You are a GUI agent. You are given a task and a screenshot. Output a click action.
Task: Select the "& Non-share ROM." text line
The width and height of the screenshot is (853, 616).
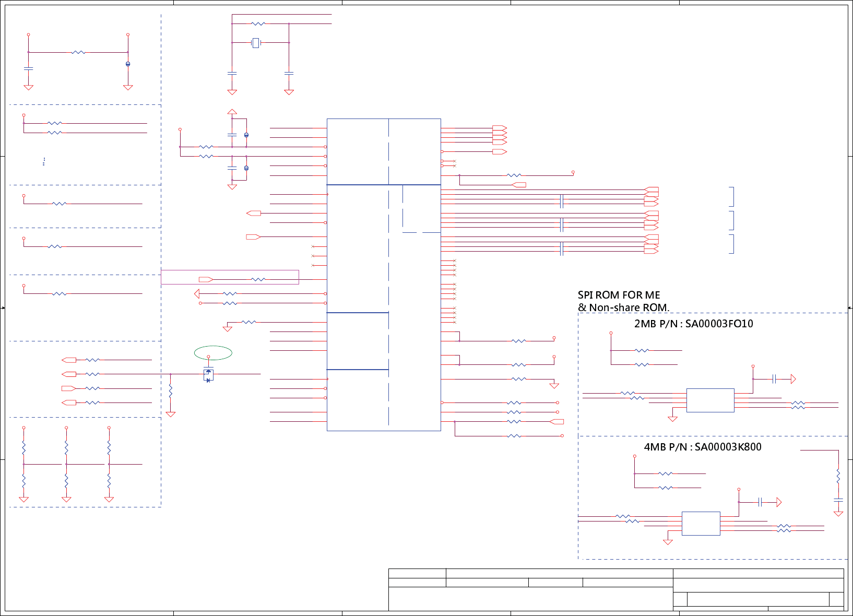click(x=623, y=307)
